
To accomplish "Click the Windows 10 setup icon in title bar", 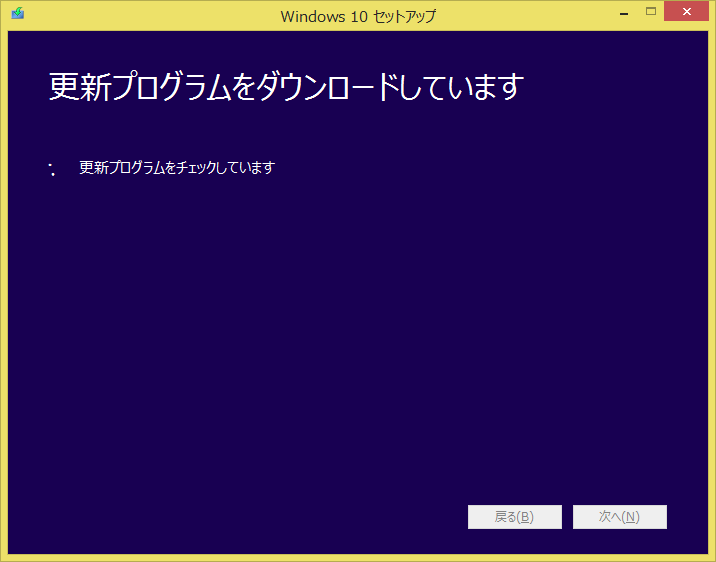I will click(18, 13).
